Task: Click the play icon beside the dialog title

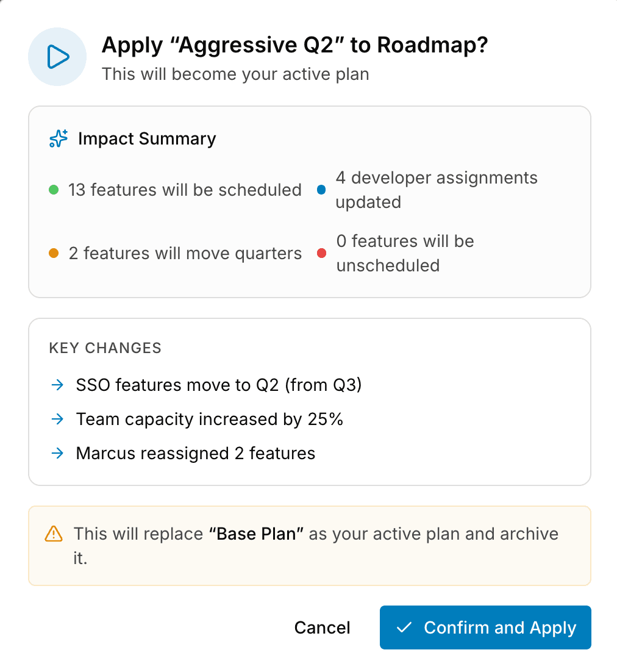Action: click(57, 57)
